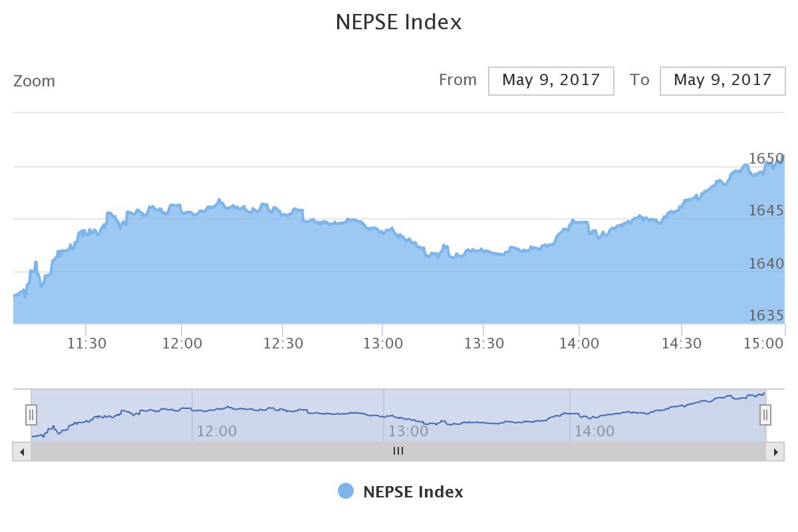Image resolution: width=798 pixels, height=532 pixels.
Task: Click the NEPSE Index chart title
Action: coord(398,22)
